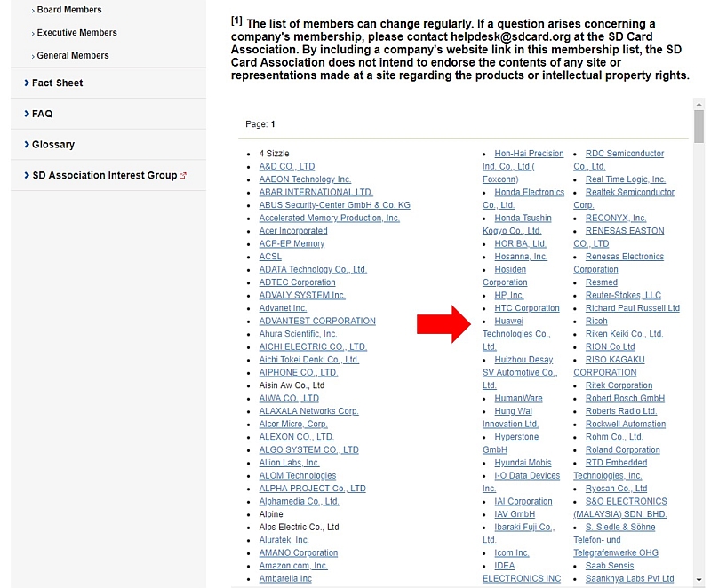Open the ACP-EP Memory link
This screenshot has width=711, height=588.
pyautogui.click(x=292, y=243)
